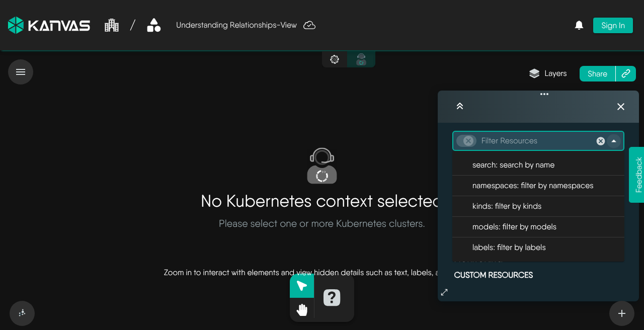Select namespaces: filter by namespaces

pos(538,186)
